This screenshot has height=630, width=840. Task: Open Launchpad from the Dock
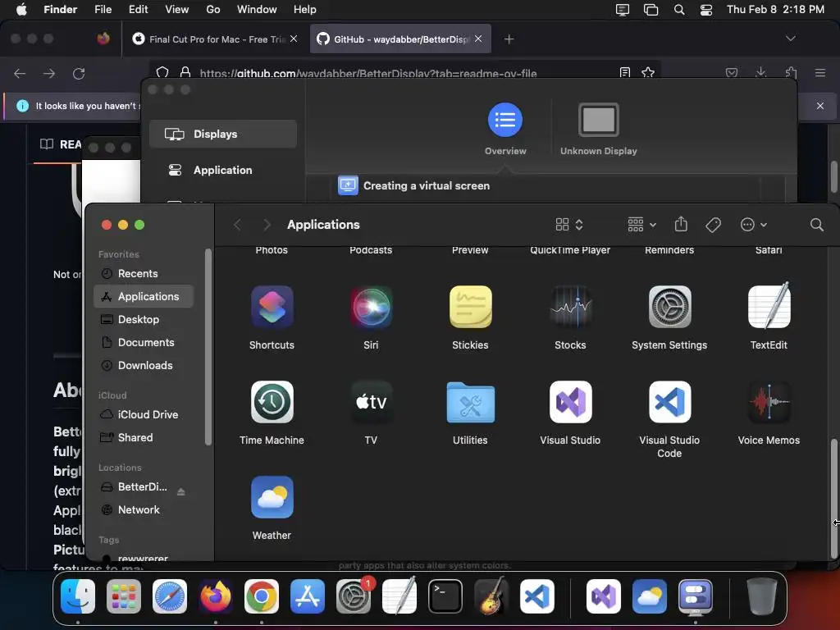click(124, 596)
